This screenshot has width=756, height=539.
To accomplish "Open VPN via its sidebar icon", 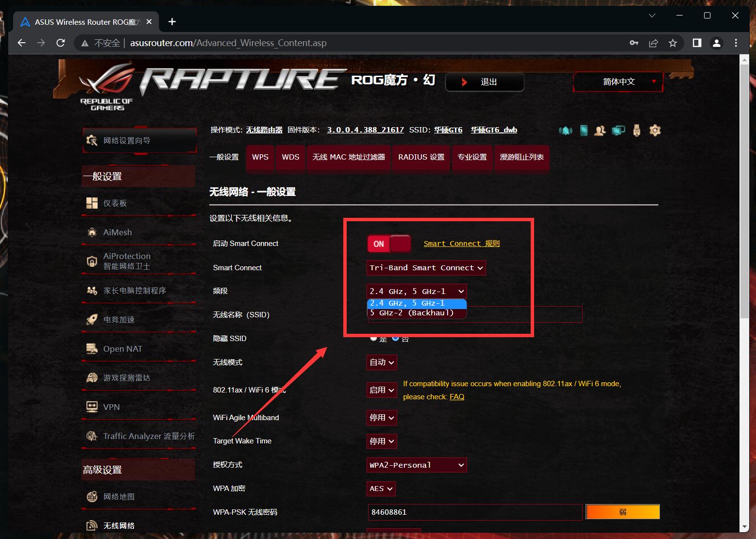I will pyautogui.click(x=92, y=407).
